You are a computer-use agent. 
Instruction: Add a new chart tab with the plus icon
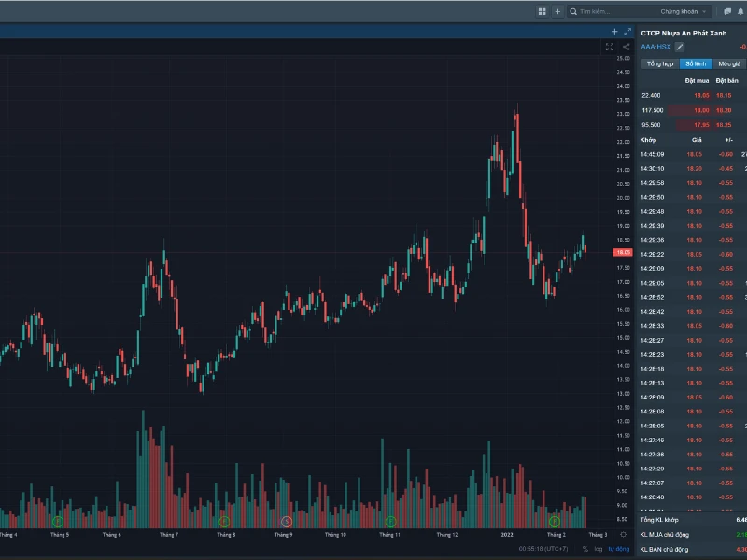click(614, 32)
